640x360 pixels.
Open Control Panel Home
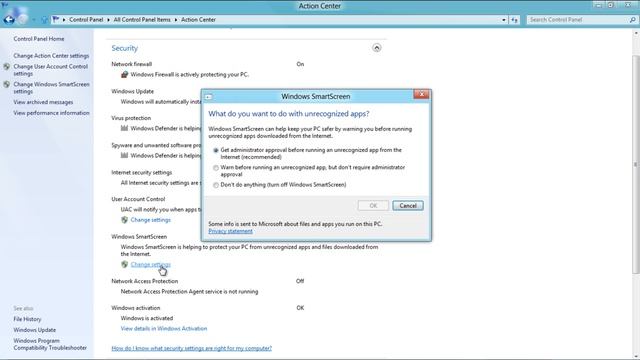39,39
